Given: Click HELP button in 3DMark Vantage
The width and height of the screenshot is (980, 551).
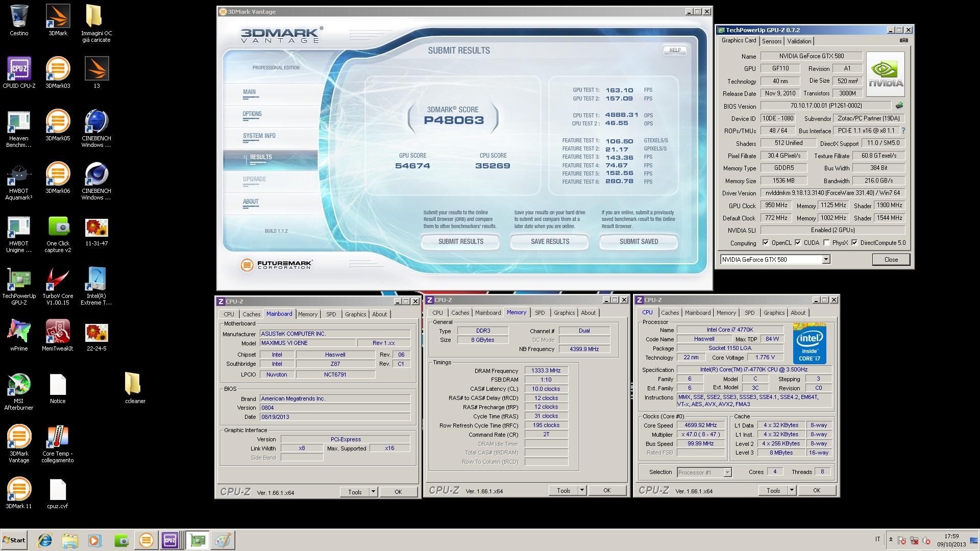Looking at the screenshot, I should (x=675, y=50).
